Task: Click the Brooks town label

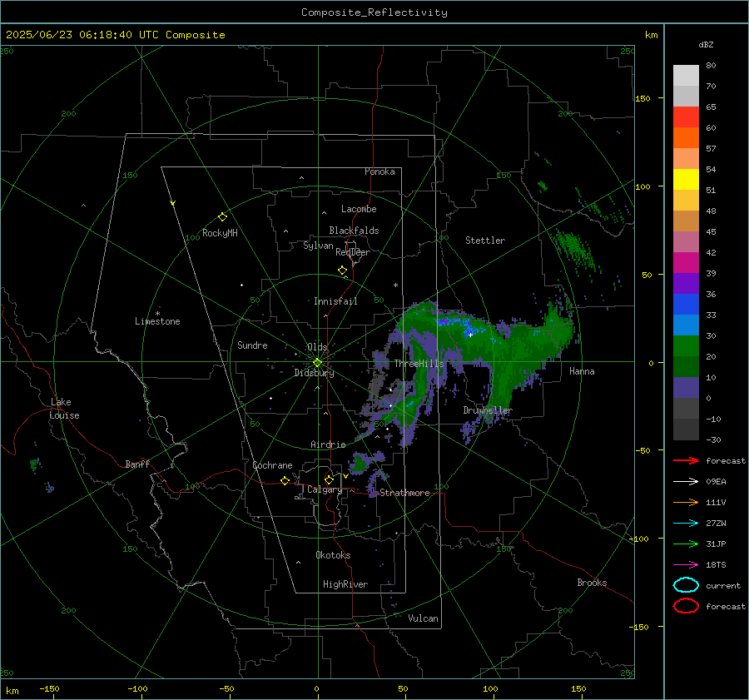Action: coord(592,583)
